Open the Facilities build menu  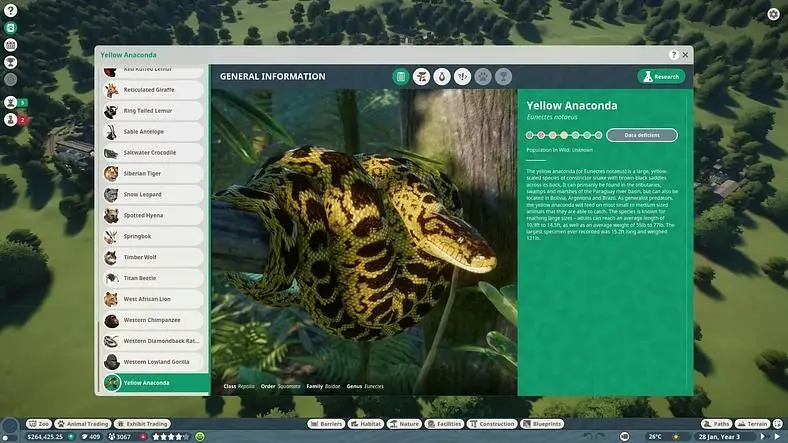click(x=444, y=424)
